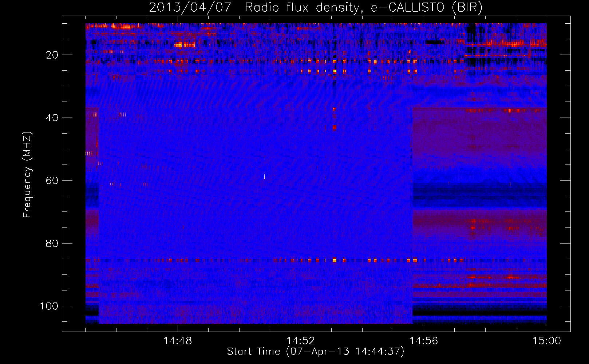
Task: Click the 'Start Time (07-Apr-13 14:44:37)' label
Action: pos(316,352)
